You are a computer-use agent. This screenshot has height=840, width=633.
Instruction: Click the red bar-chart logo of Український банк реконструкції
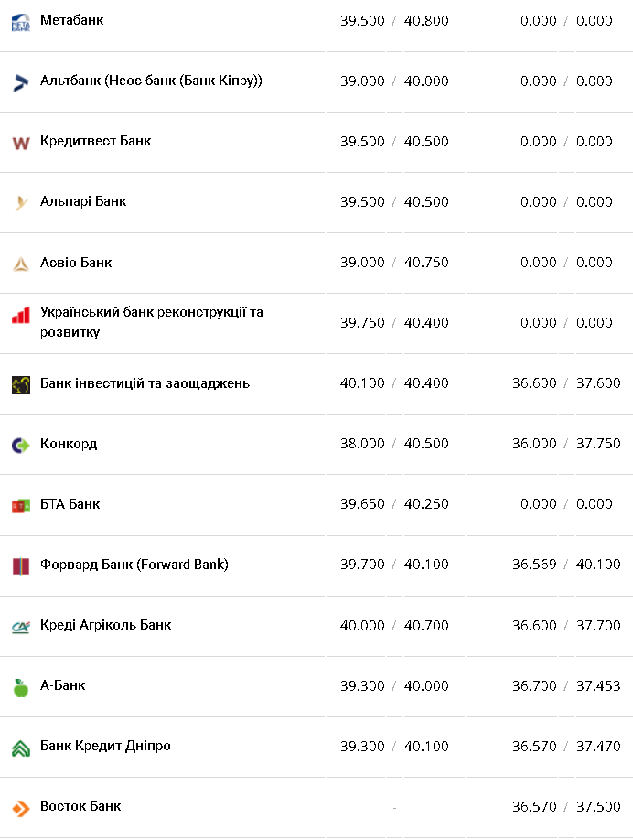[x=20, y=315]
